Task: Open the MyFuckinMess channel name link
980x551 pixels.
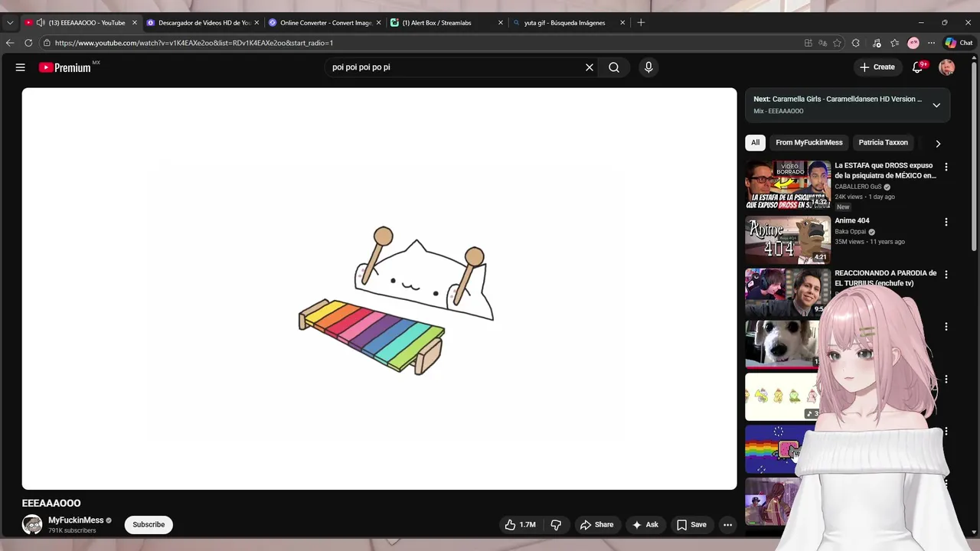Action: click(76, 520)
